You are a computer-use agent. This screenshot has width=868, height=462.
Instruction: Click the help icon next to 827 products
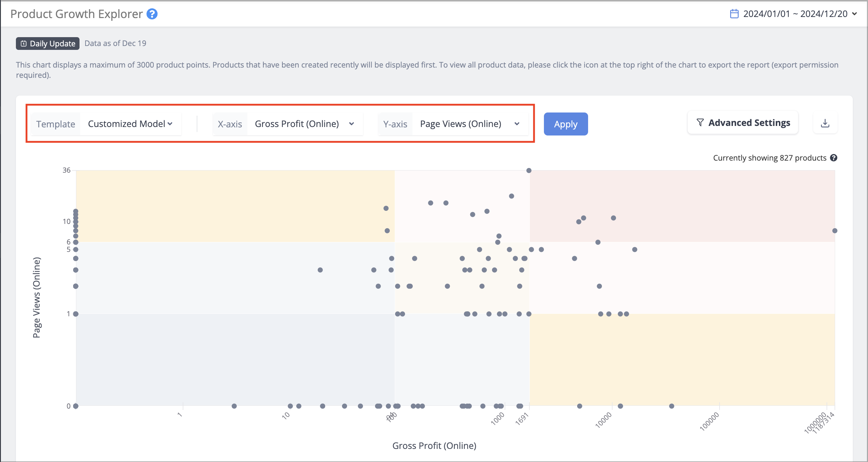834,158
